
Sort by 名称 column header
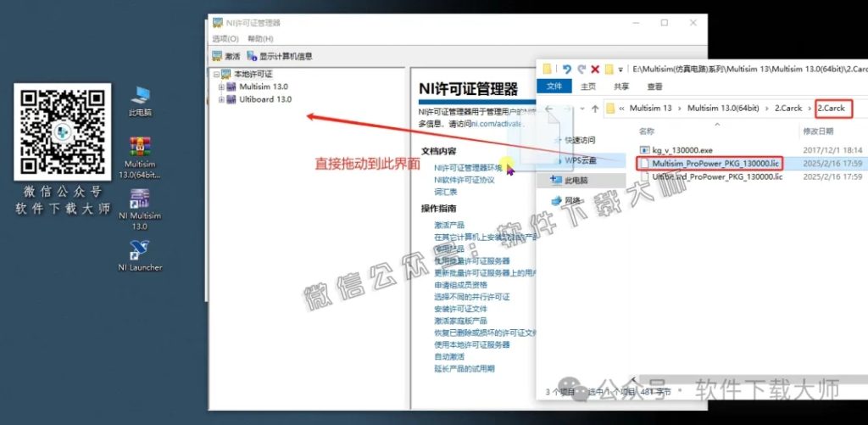647,131
